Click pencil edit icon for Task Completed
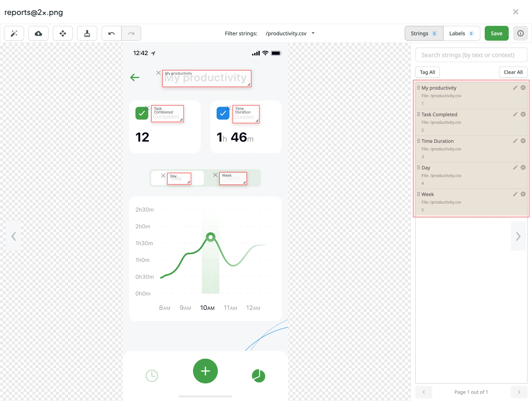 click(x=515, y=114)
